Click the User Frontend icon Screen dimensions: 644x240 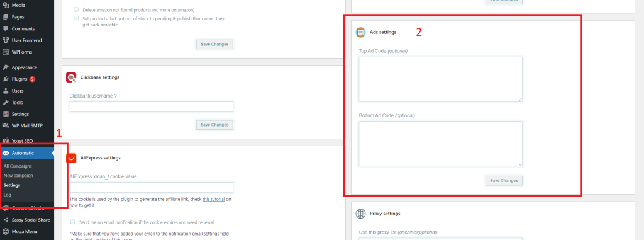[x=6, y=40]
